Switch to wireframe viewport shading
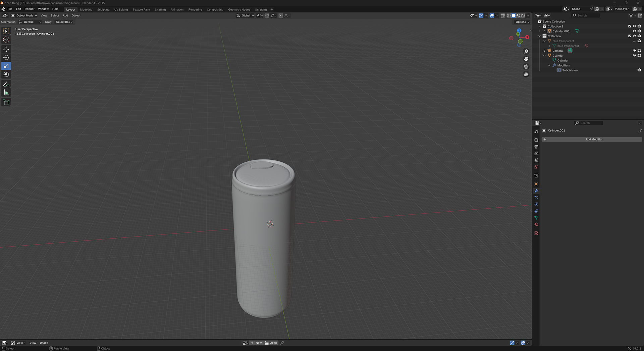This screenshot has width=644, height=351. (x=508, y=15)
